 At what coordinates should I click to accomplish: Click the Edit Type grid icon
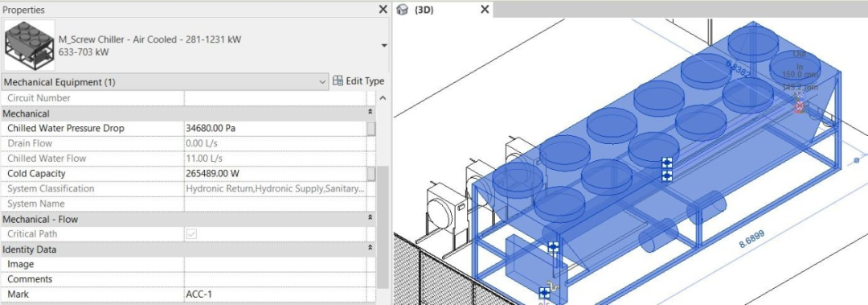tap(338, 81)
